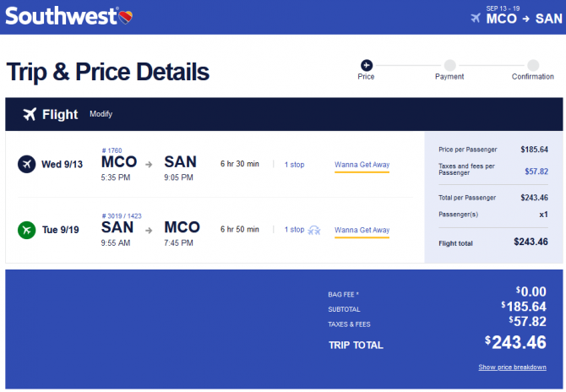
Task: Click flight numbers # 3019 / 1423
Action: pos(122,215)
